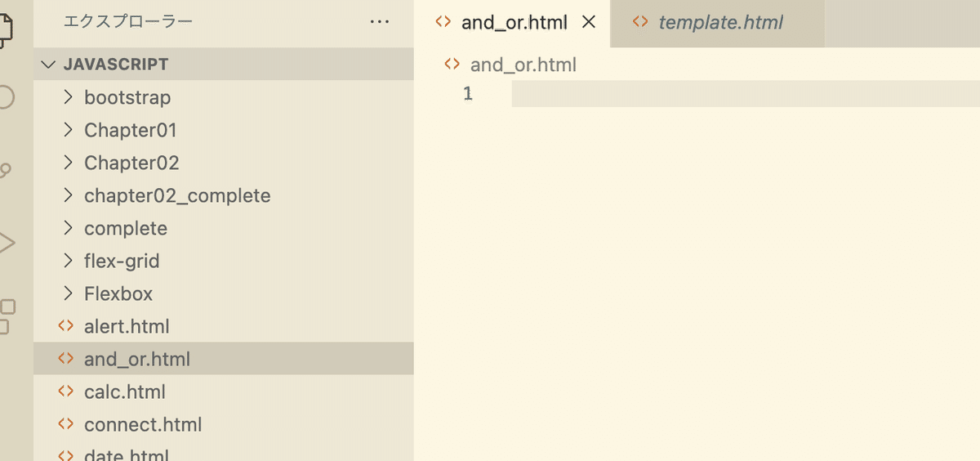The height and width of the screenshot is (461, 980).
Task: Open Explorer more actions ellipsis menu
Action: pyautogui.click(x=380, y=22)
